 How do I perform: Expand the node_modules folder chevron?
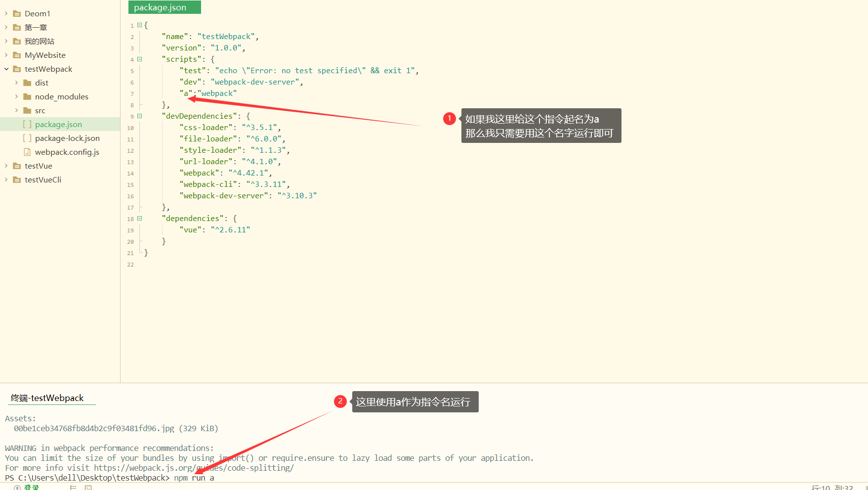[x=16, y=97]
